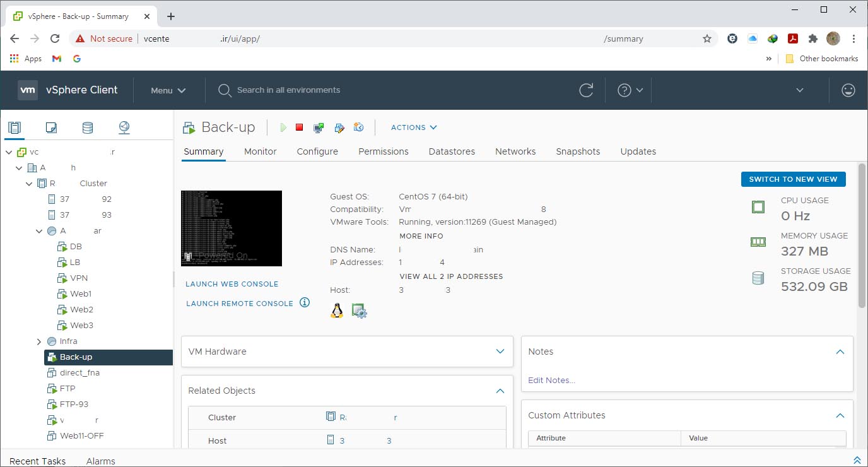Expand the VM Hardware panel
This screenshot has height=467, width=868.
point(500,352)
